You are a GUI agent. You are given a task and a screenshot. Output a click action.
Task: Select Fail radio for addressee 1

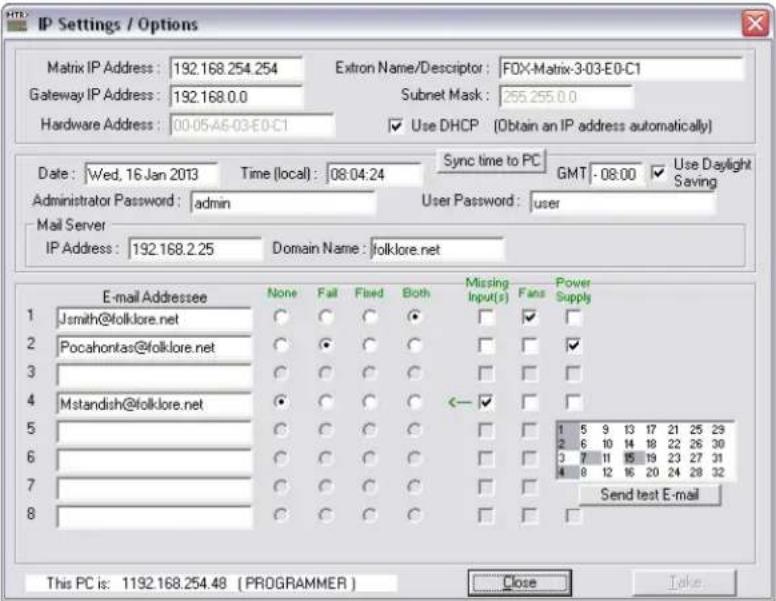325,316
